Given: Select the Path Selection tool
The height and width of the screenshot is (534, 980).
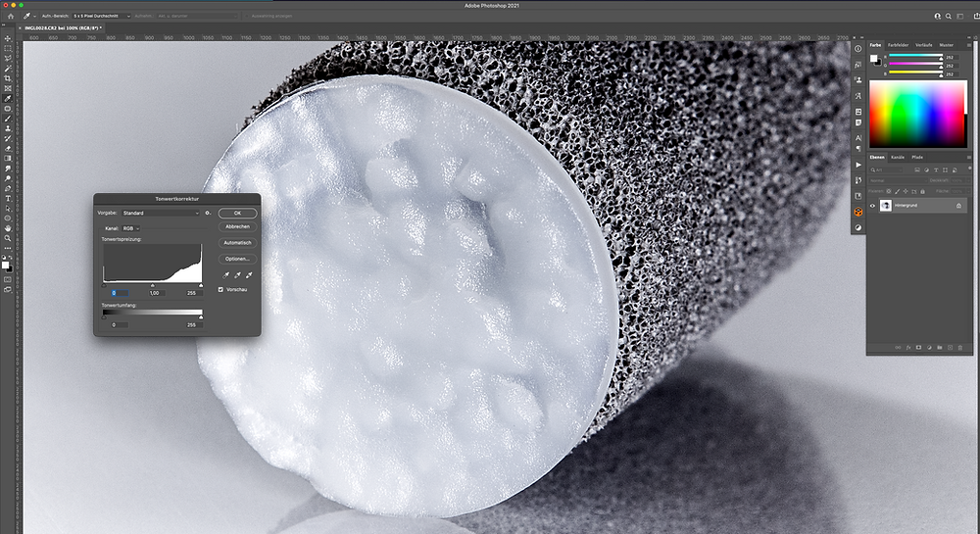Looking at the screenshot, I should [x=8, y=208].
